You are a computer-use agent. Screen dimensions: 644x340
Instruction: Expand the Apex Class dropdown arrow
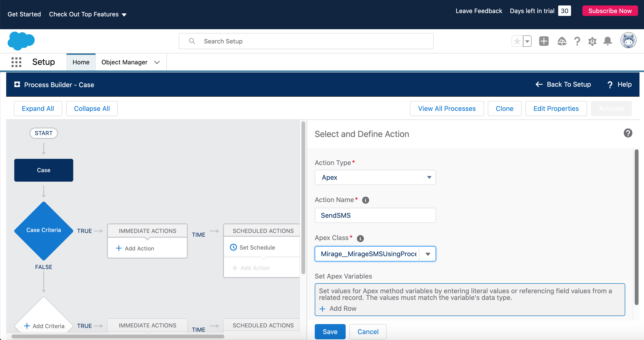[428, 254]
